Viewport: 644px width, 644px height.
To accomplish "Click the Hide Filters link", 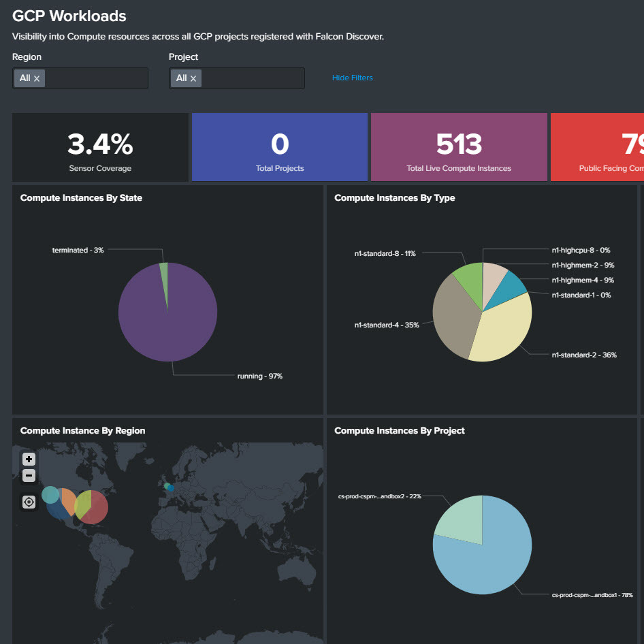I will pyautogui.click(x=352, y=78).
